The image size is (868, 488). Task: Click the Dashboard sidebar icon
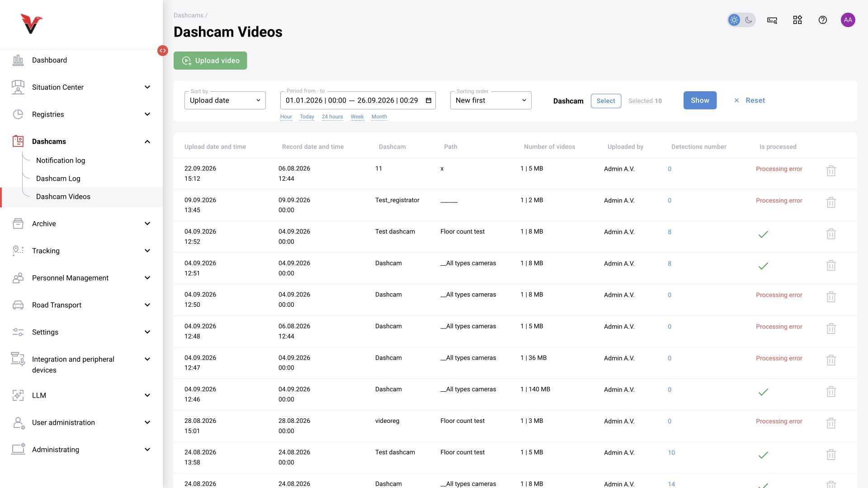[18, 60]
